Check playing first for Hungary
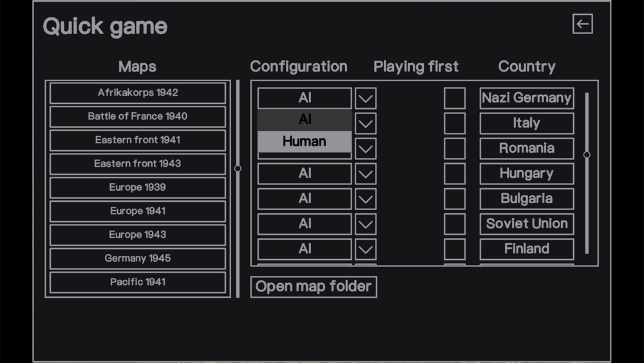The image size is (644, 363). click(x=455, y=173)
